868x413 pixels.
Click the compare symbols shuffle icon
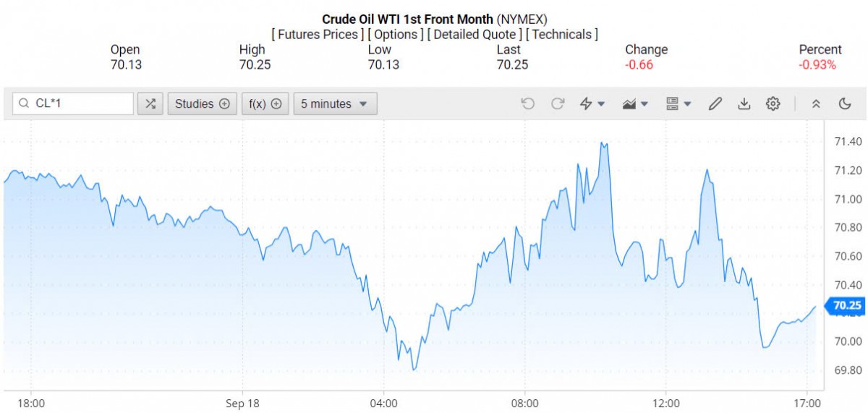pyautogui.click(x=150, y=103)
